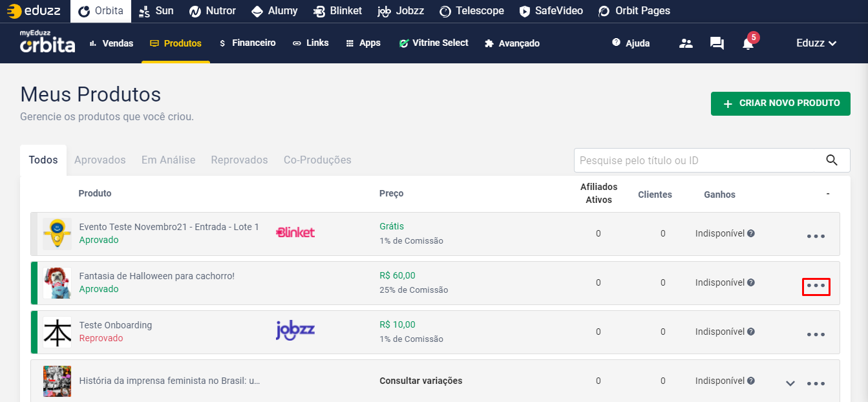Open the Evento Teste Novembro21 product thumbnail
Image resolution: width=868 pixels, height=402 pixels.
(57, 234)
